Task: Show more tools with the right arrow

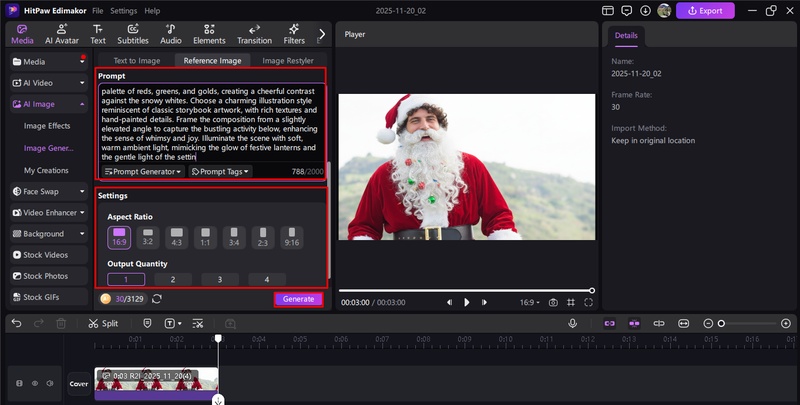Action: tap(322, 34)
